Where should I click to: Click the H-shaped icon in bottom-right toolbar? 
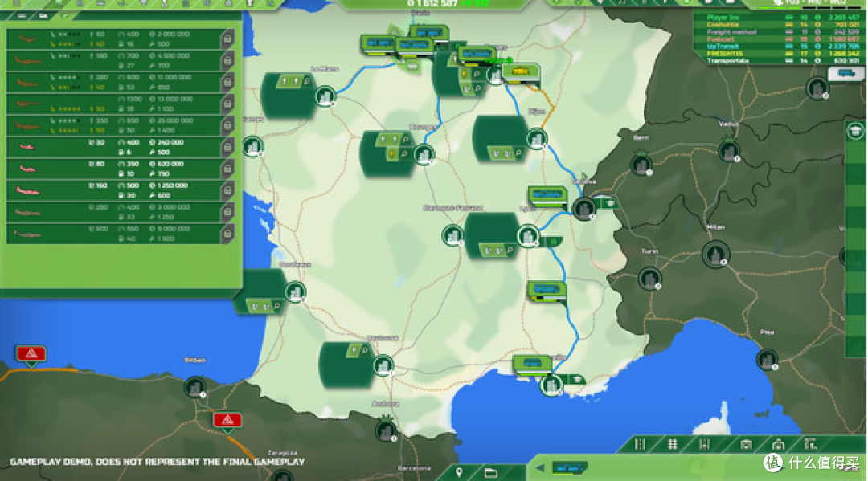704,444
